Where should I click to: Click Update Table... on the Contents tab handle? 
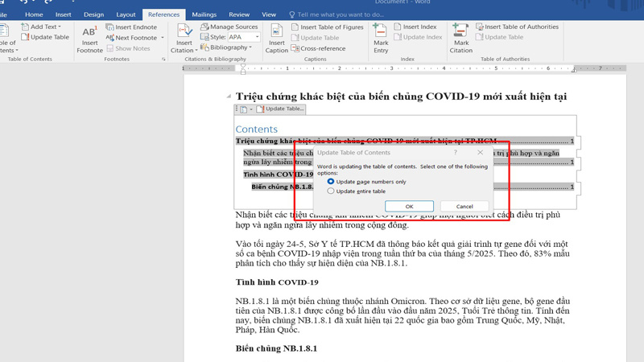(280, 109)
